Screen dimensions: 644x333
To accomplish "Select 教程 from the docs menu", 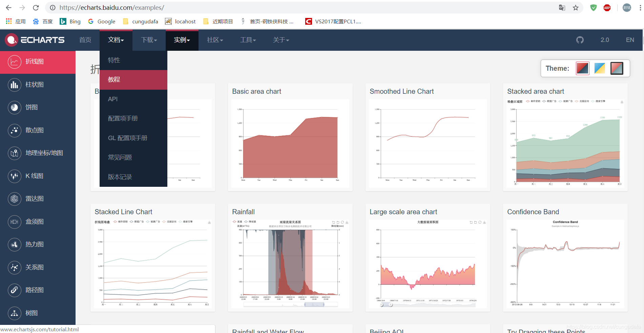I will pyautogui.click(x=133, y=80).
